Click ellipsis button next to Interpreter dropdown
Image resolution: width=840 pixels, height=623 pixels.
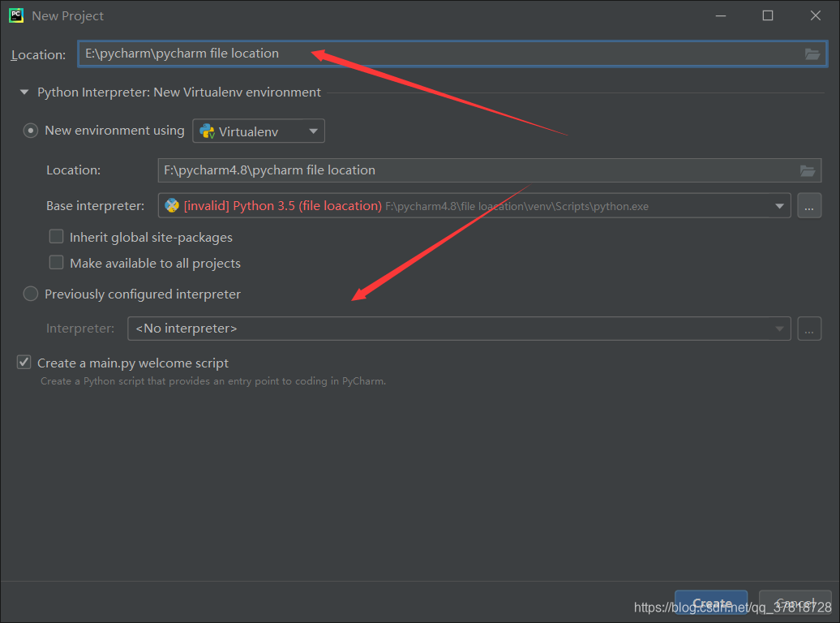click(809, 329)
